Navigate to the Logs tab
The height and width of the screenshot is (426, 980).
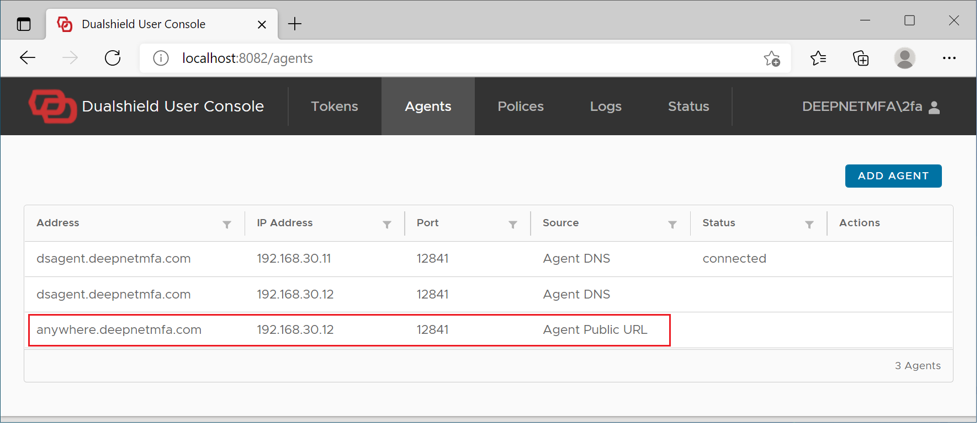tap(605, 106)
